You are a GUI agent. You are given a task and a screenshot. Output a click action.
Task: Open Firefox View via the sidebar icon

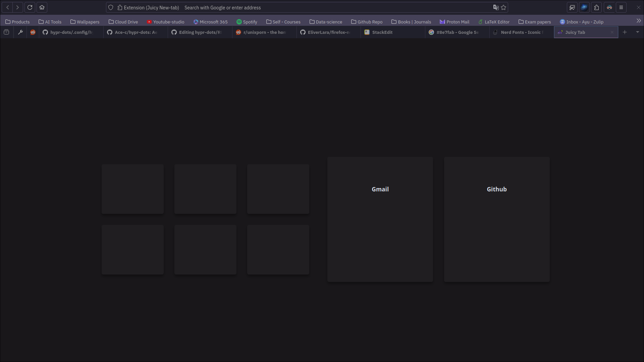coord(6,32)
